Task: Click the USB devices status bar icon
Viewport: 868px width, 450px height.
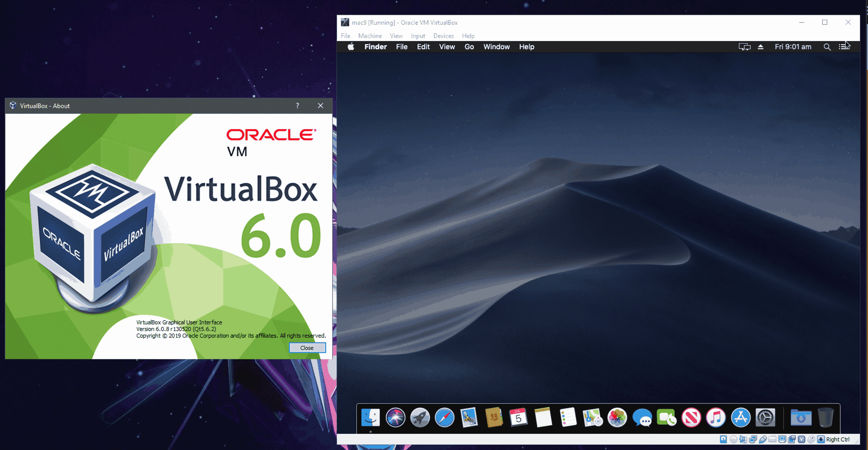Action: (x=763, y=439)
